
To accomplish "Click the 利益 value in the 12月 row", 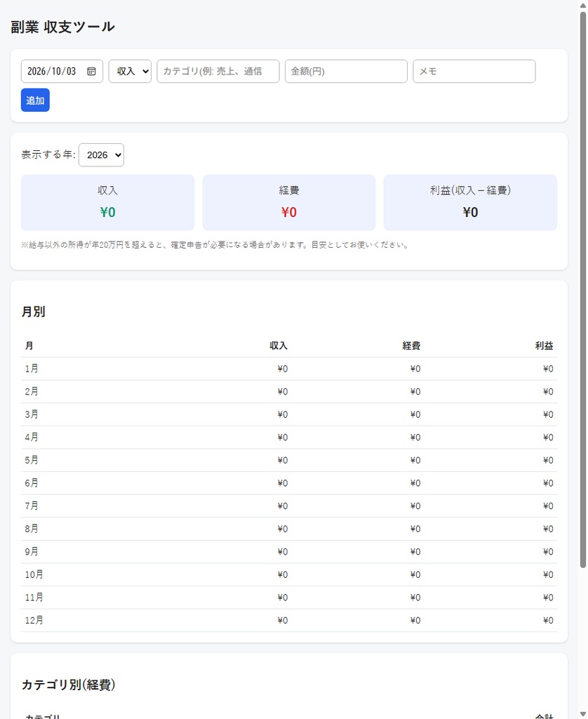I will 548,621.
